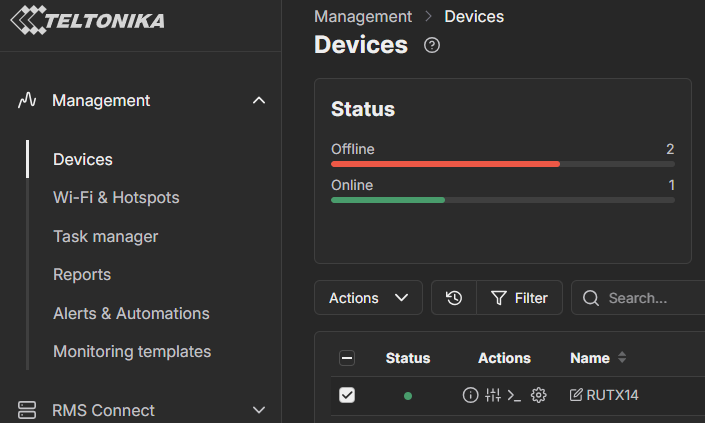Click Management breadcrumb link
Screen dimensions: 705x423
(x=362, y=16)
